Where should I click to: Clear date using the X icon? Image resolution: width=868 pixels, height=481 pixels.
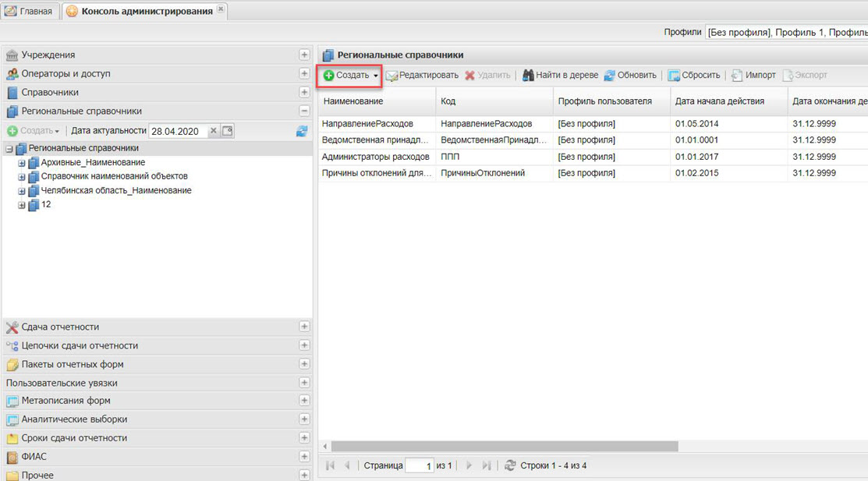coord(213,131)
